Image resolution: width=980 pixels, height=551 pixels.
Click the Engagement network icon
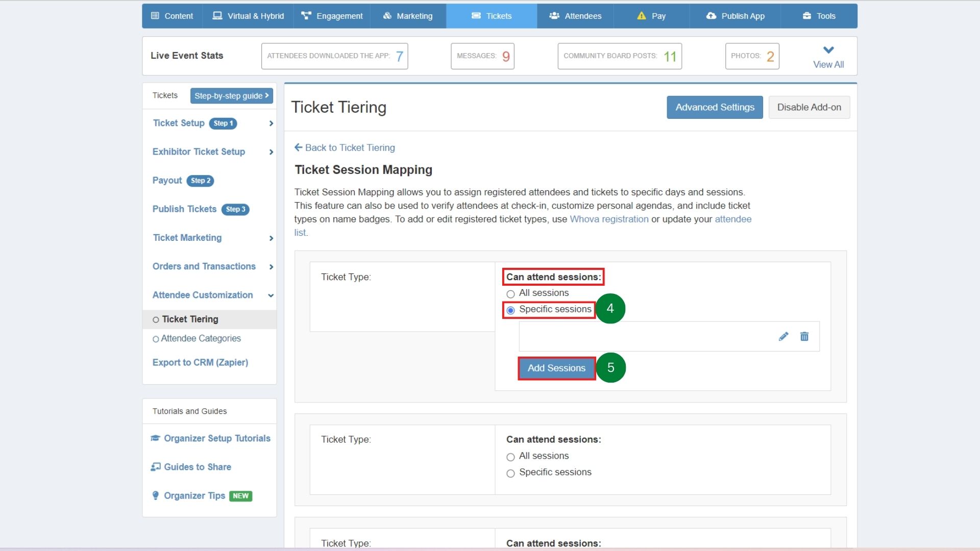[306, 16]
